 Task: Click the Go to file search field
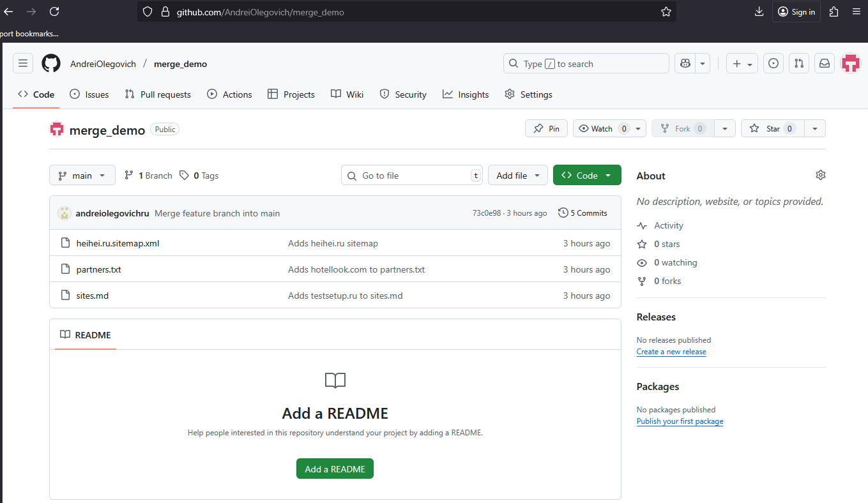412,176
